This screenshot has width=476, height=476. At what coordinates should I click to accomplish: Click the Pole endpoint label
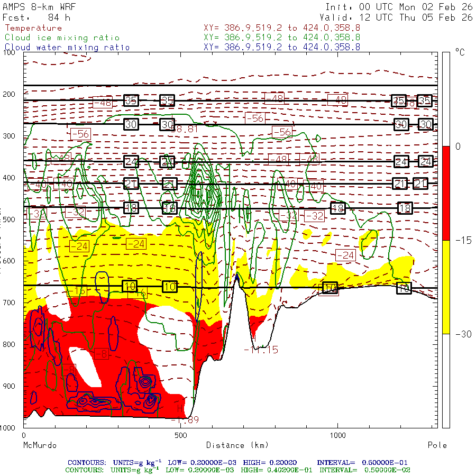pyautogui.click(x=437, y=445)
